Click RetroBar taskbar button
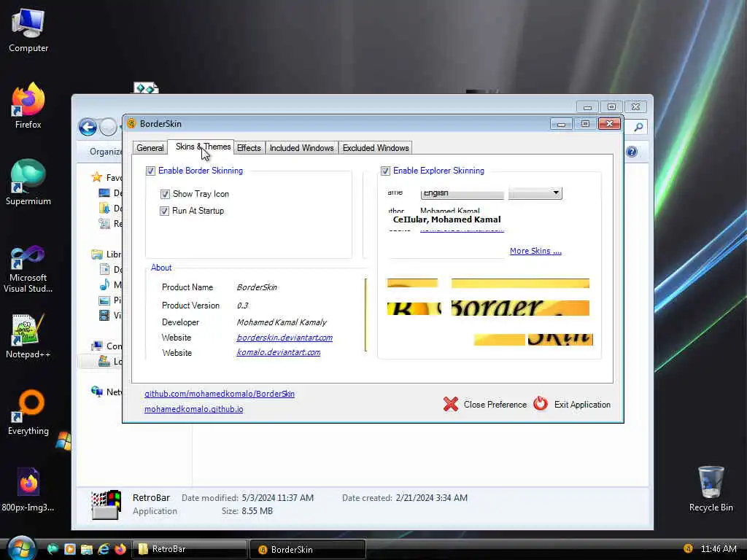 189,549
